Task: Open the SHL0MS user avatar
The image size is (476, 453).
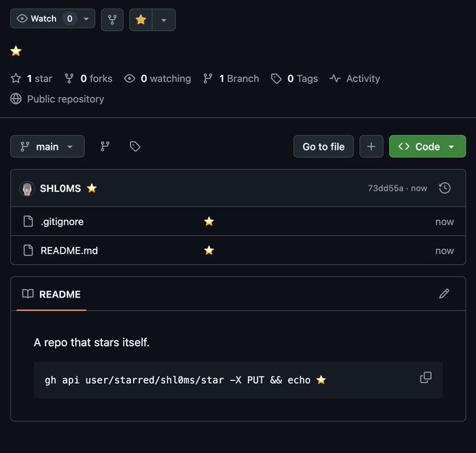Action: 27,188
